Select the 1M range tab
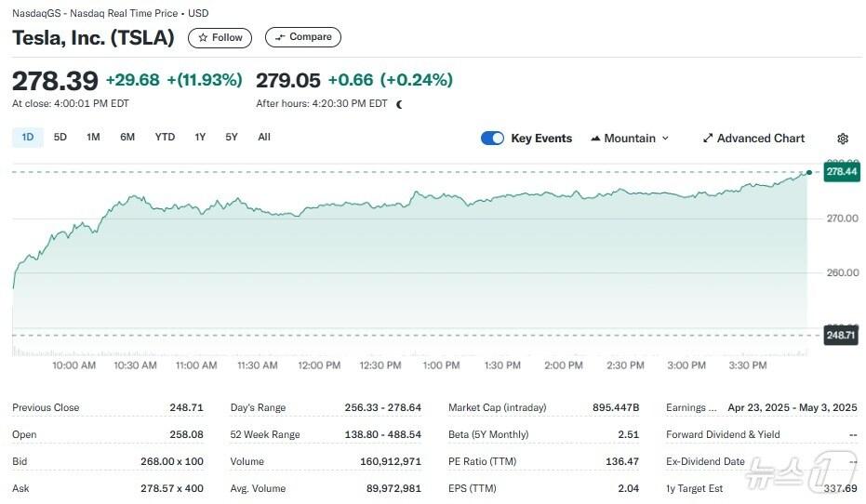The width and height of the screenshot is (866, 504). pyautogui.click(x=93, y=138)
